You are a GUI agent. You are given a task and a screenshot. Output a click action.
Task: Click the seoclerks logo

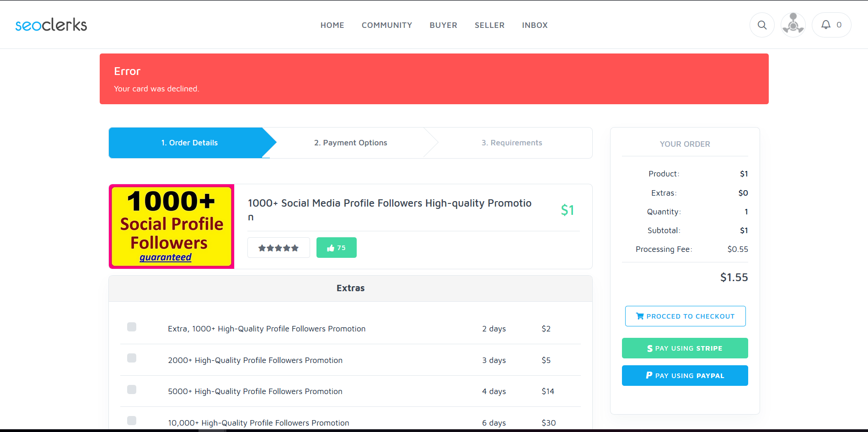[x=51, y=25]
